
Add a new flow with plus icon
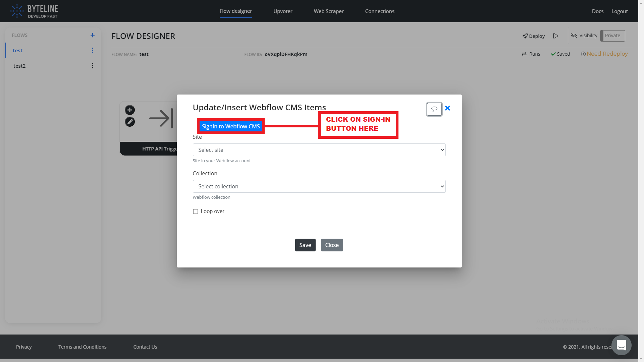93,35
